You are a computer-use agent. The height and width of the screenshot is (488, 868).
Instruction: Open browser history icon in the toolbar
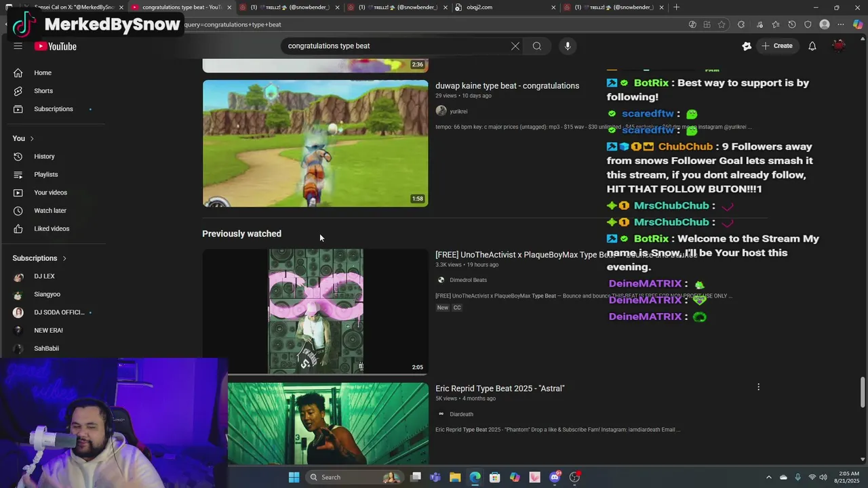[x=791, y=24]
